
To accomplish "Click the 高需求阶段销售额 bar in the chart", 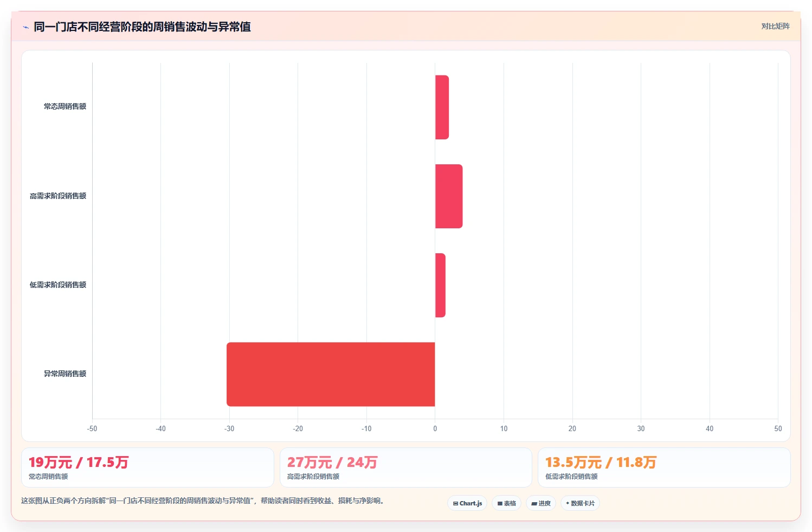I will pyautogui.click(x=449, y=196).
